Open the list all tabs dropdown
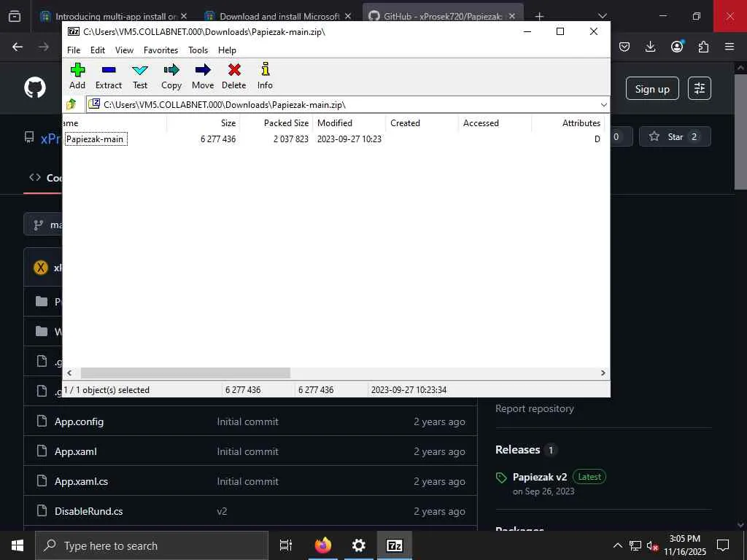Viewport: 747px width, 560px height. point(603,16)
